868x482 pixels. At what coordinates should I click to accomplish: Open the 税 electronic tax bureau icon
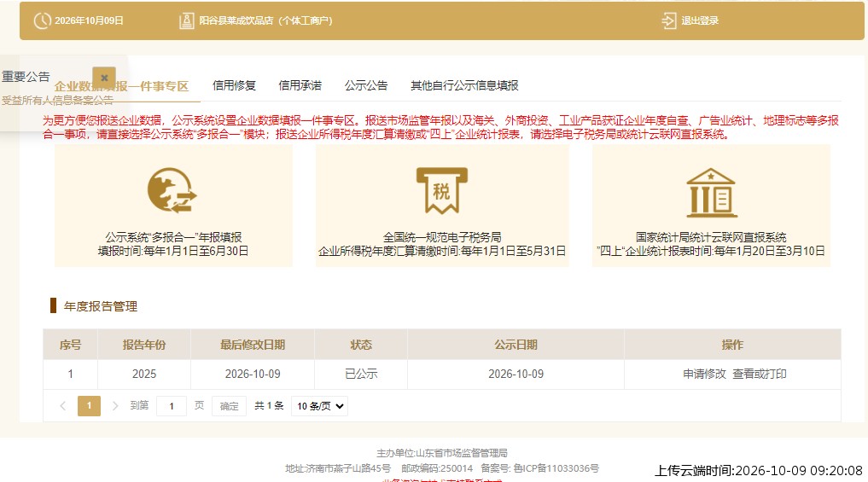click(x=442, y=190)
